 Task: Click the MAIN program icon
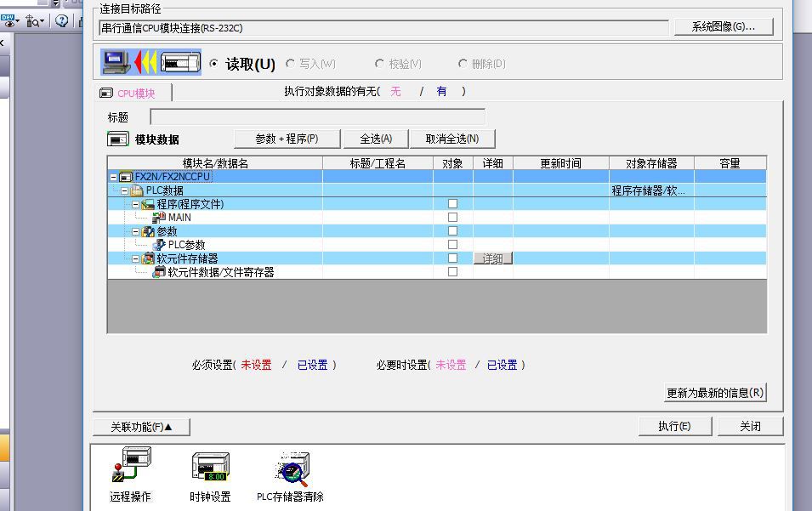coord(159,218)
